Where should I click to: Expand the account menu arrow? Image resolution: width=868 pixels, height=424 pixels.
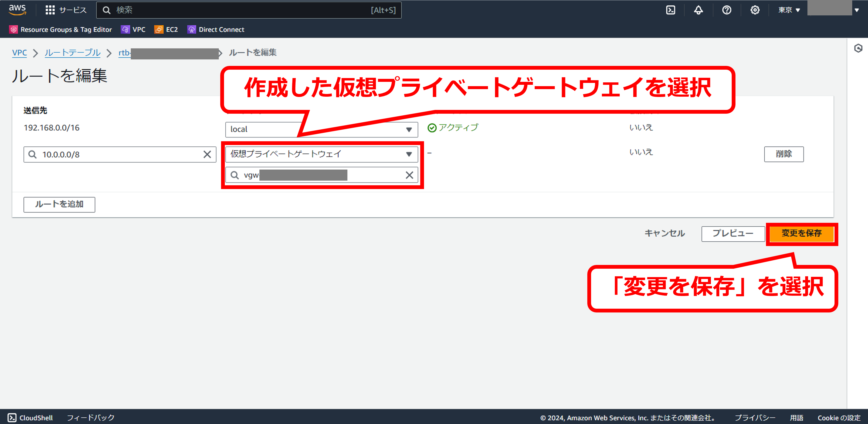coord(857,10)
